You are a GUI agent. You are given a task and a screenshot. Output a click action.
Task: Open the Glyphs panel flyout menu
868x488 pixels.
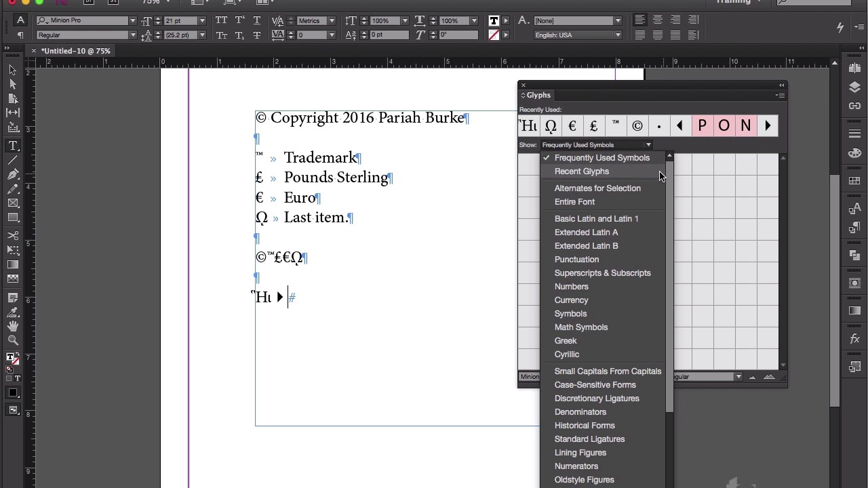click(781, 96)
